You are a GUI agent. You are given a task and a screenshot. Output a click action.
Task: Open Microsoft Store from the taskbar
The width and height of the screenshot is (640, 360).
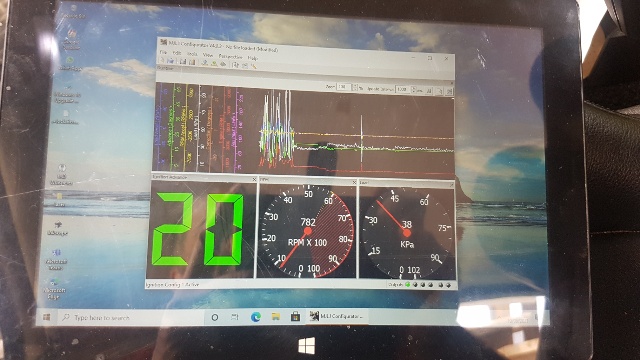point(296,316)
